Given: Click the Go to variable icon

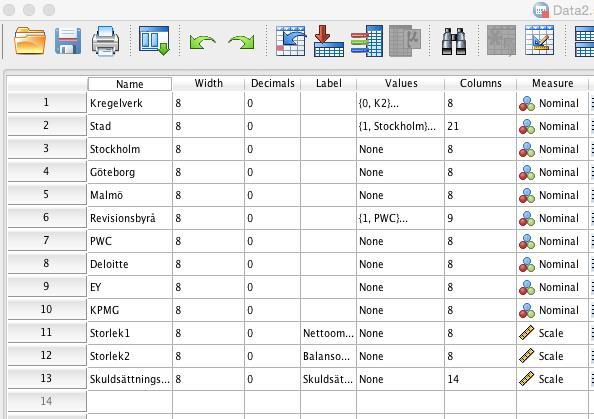Looking at the screenshot, I should tap(329, 41).
